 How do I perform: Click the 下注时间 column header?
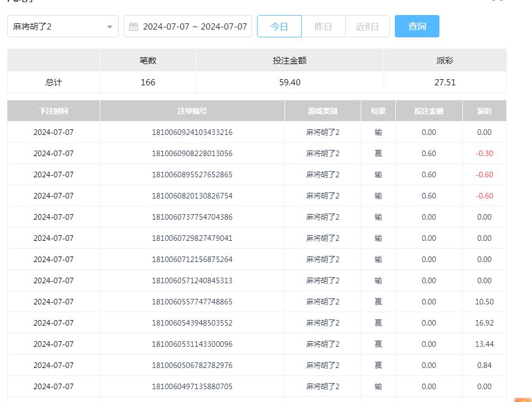(53, 110)
